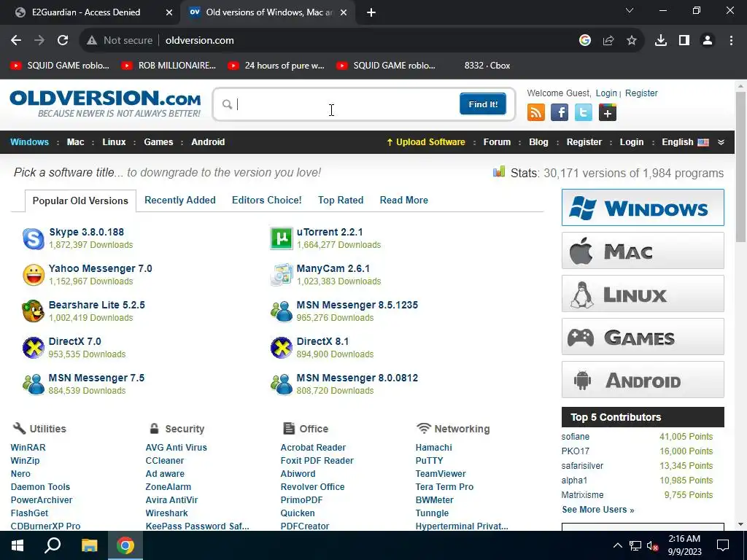
Task: Click the Skype icon
Action: pos(34,238)
